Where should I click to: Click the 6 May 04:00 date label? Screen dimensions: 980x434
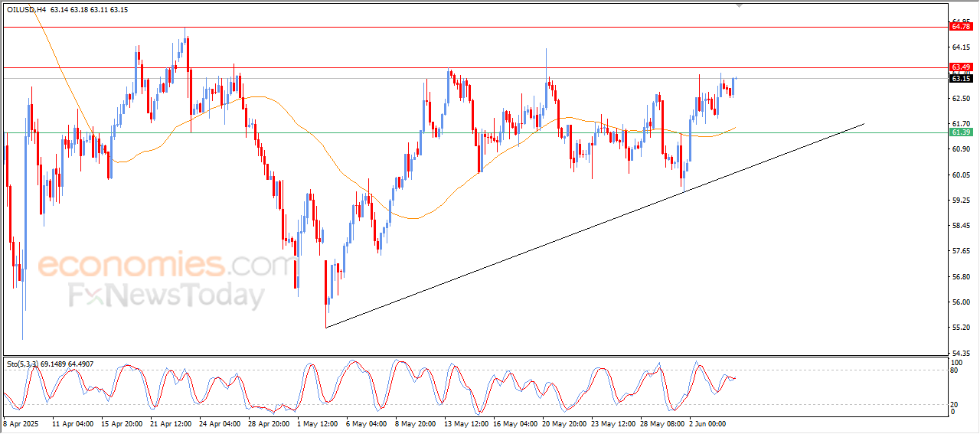click(366, 423)
